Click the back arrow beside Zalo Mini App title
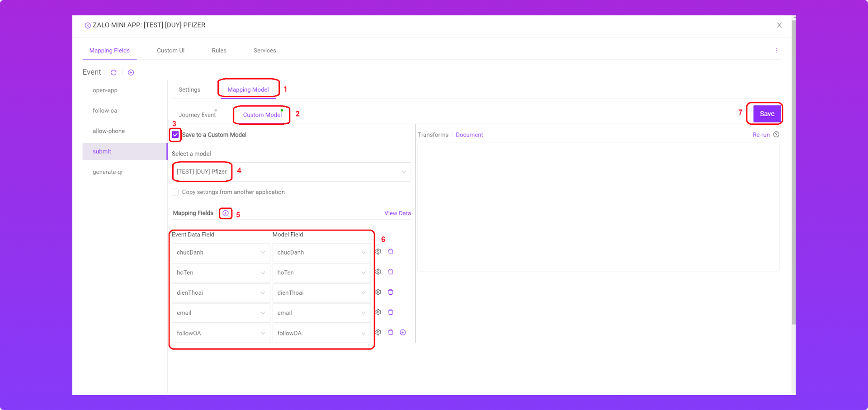 point(88,26)
